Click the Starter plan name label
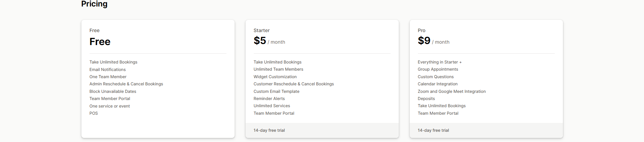 [x=261, y=30]
